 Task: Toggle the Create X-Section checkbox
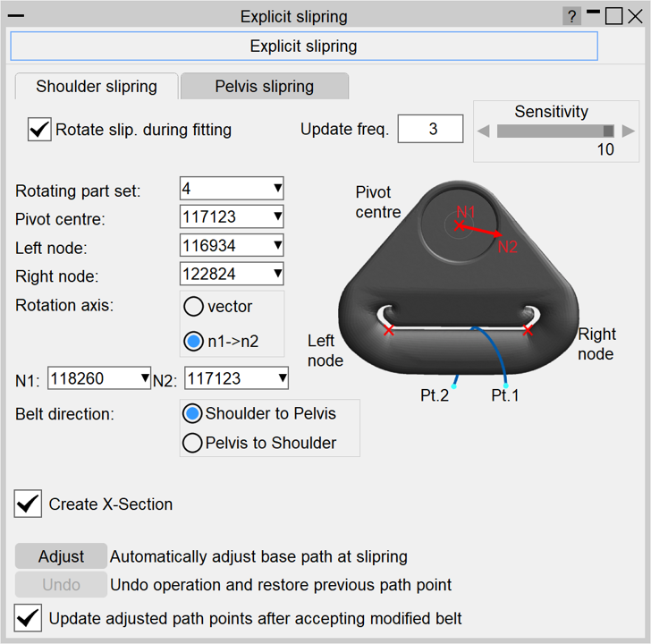click(x=29, y=504)
